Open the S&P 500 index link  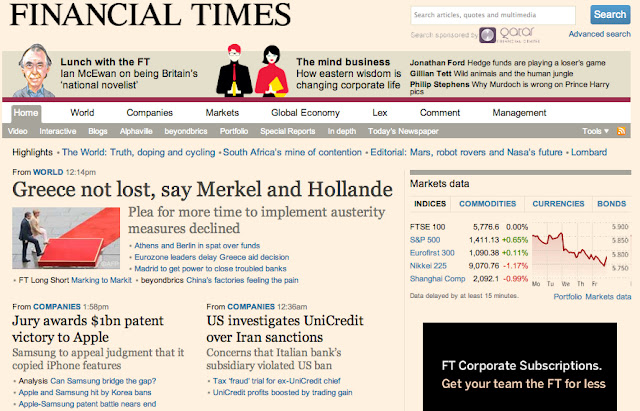coord(425,240)
